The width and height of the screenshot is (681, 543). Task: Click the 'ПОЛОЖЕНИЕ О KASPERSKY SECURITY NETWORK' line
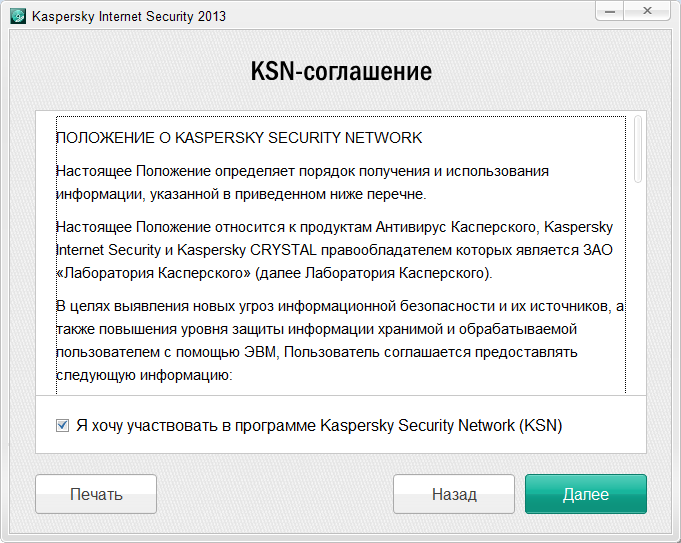pyautogui.click(x=239, y=137)
